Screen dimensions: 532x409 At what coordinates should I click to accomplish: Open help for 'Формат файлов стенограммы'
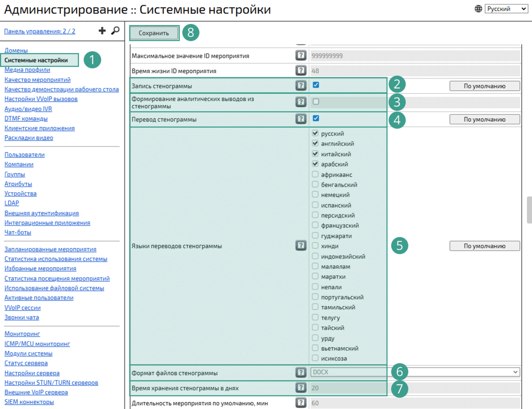coord(301,373)
